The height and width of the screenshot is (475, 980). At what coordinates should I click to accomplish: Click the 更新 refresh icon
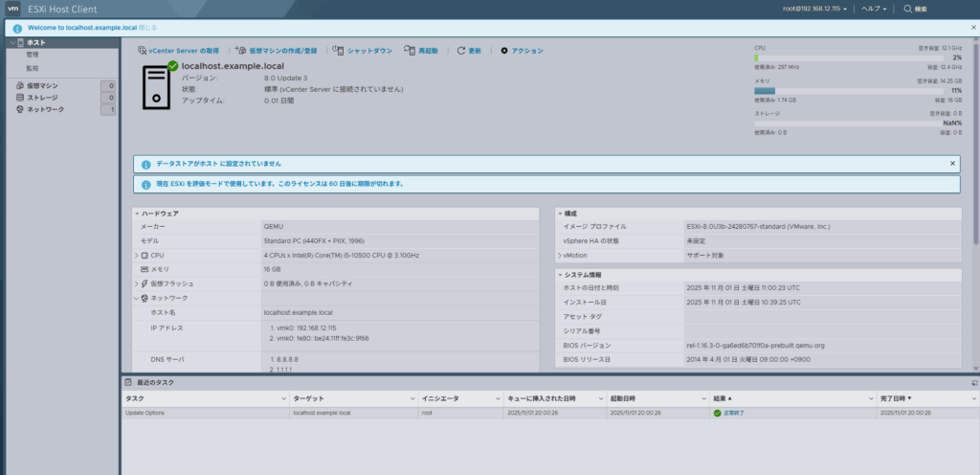tap(461, 51)
